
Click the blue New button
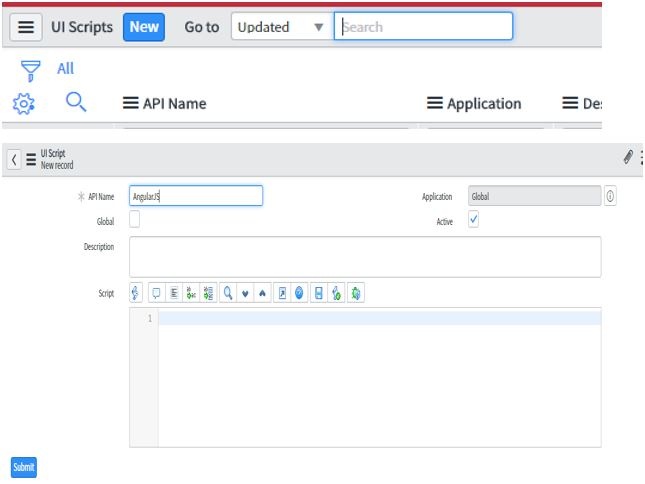pyautogui.click(x=144, y=27)
